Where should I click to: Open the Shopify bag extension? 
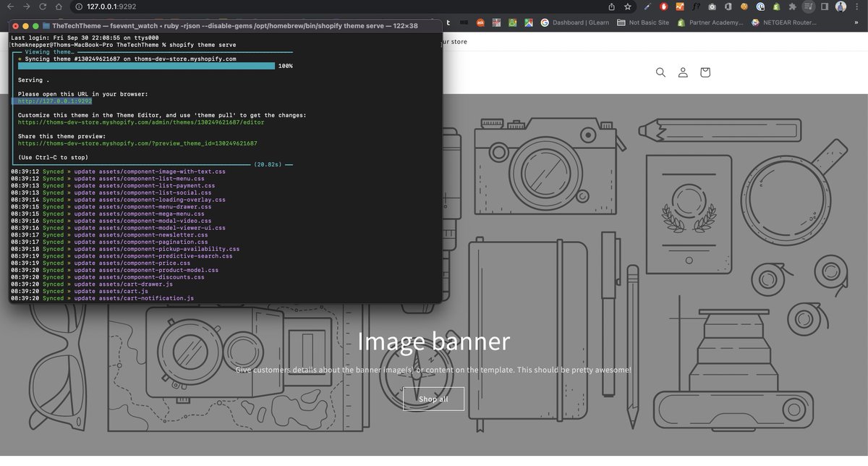(x=776, y=7)
